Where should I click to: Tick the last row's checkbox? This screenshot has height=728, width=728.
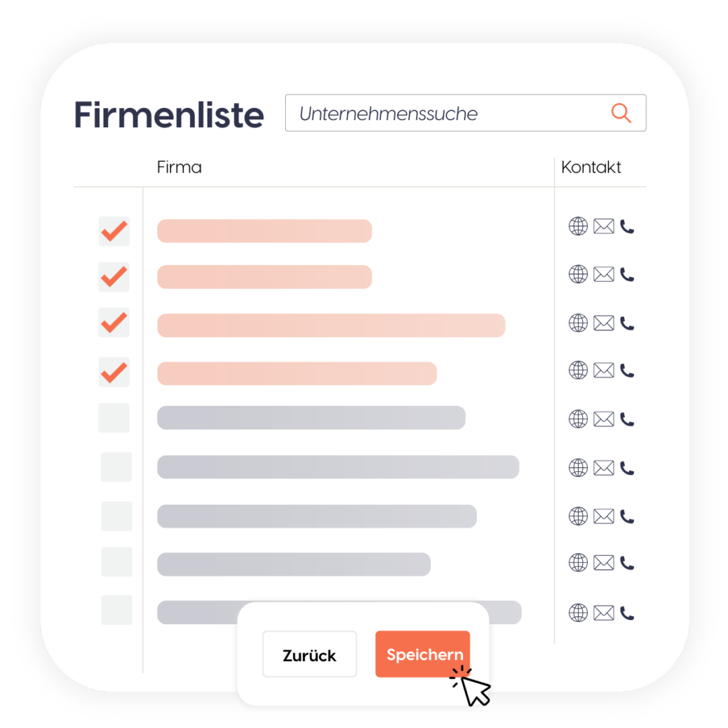click(117, 610)
